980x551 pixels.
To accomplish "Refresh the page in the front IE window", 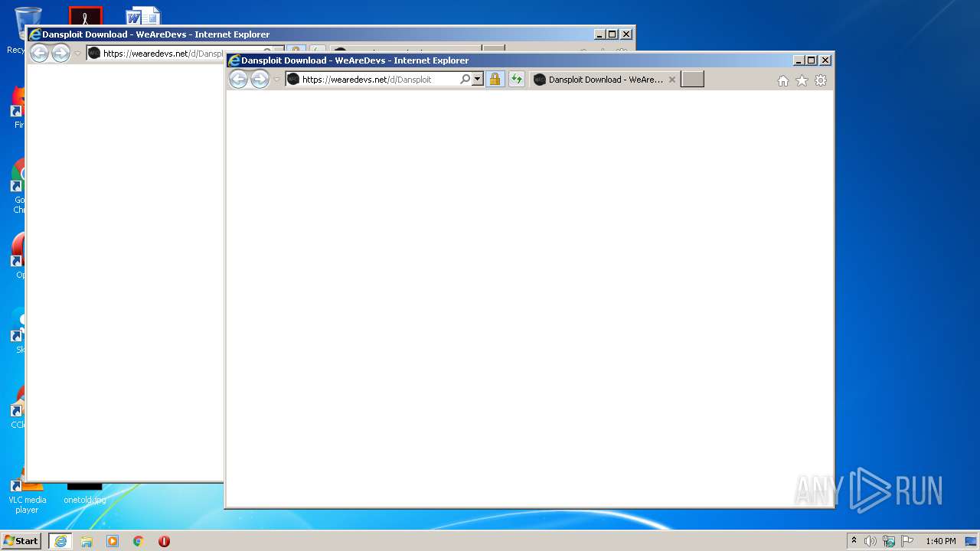I will [517, 80].
